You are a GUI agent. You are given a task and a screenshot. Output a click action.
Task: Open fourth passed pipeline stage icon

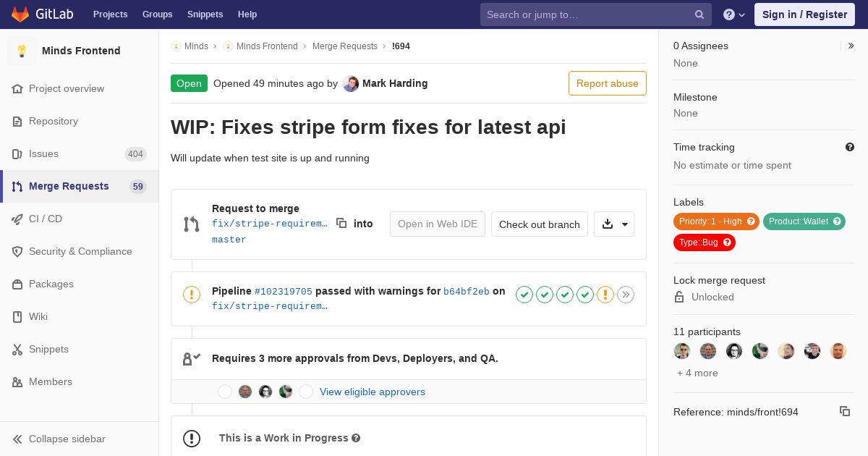[x=585, y=295]
